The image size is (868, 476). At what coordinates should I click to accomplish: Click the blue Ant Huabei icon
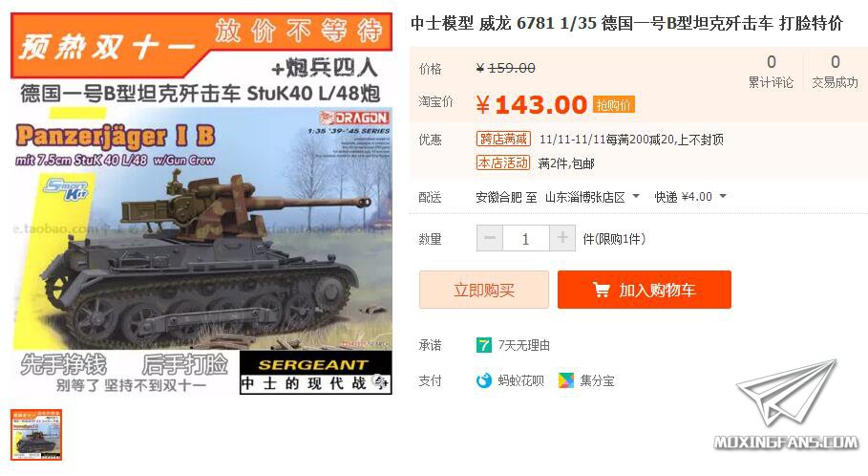click(x=484, y=380)
